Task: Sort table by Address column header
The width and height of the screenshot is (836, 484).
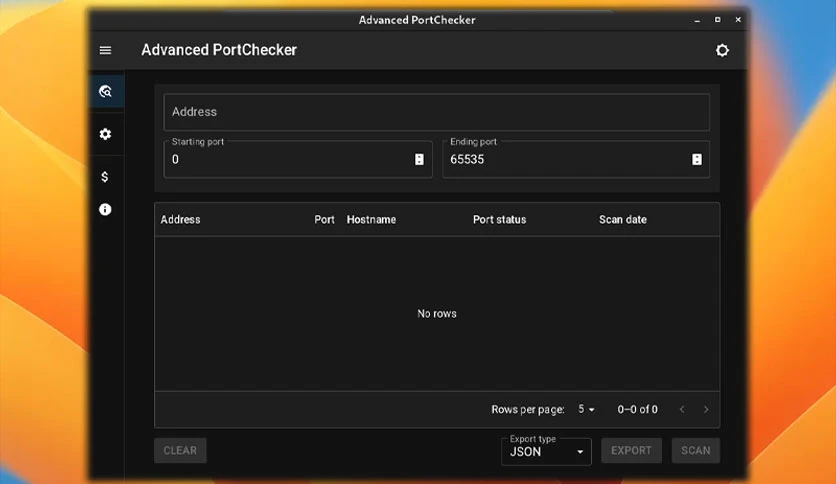Action: (180, 220)
